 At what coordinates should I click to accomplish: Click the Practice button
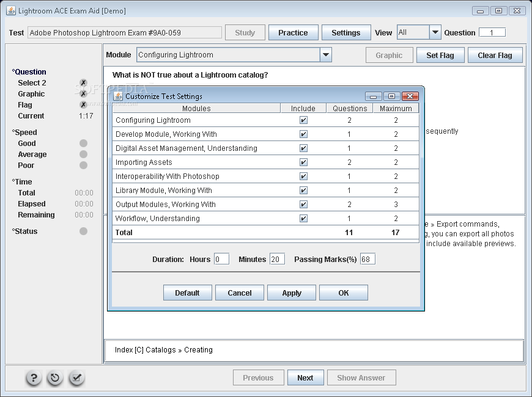(x=293, y=32)
